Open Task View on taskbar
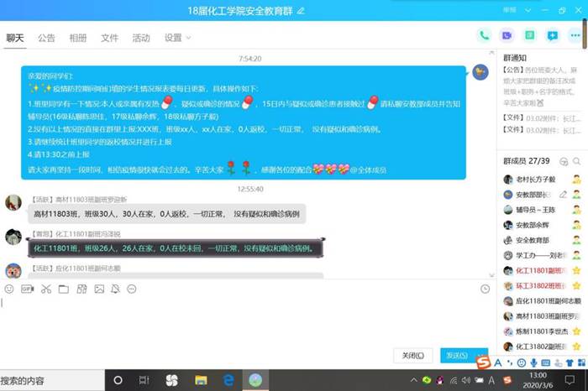The width and height of the screenshot is (588, 391). (144, 381)
